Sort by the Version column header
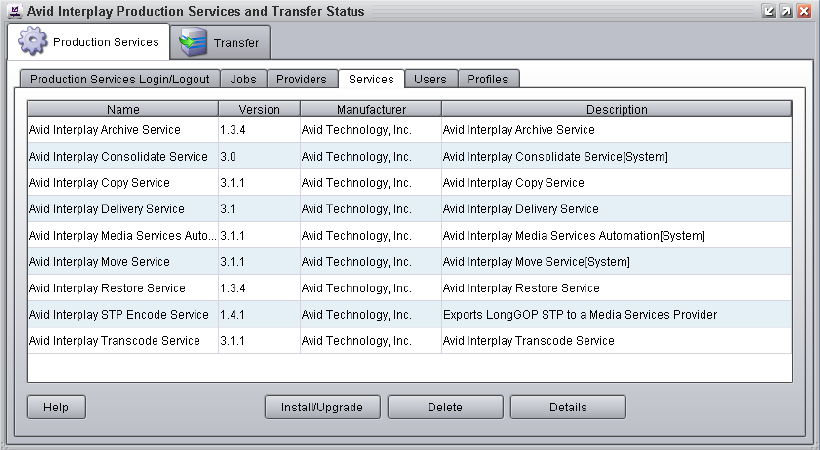The image size is (820, 450). tap(259, 110)
